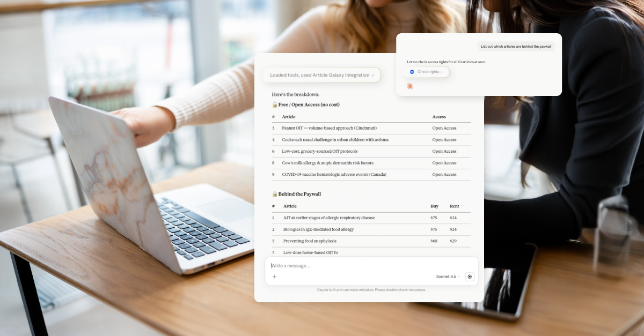The image size is (644, 336).
Task: Click the lock icon beside Free / Open Access
Action: (x=275, y=104)
